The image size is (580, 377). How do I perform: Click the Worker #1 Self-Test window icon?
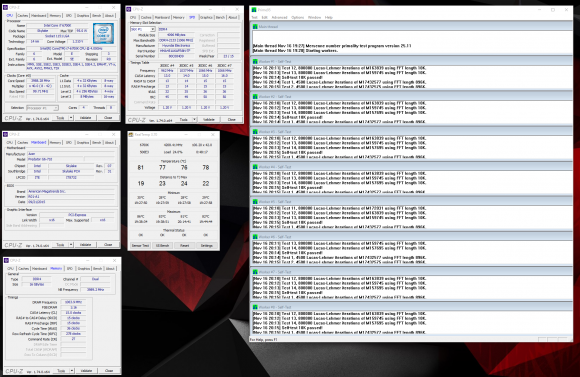[255, 61]
